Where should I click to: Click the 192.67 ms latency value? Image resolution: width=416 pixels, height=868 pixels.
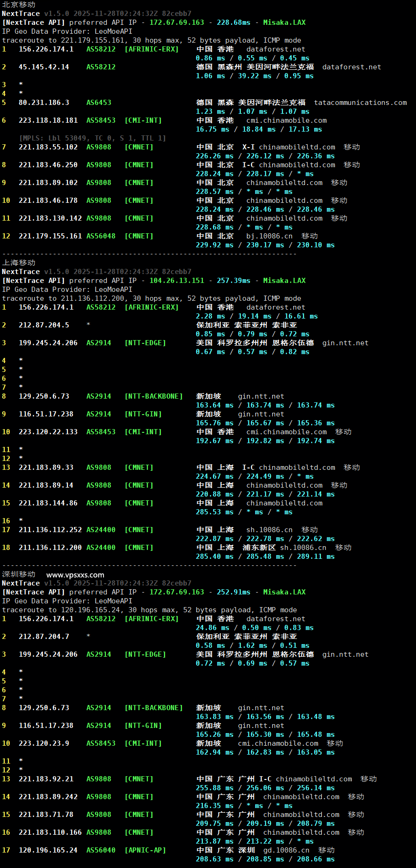tap(215, 441)
